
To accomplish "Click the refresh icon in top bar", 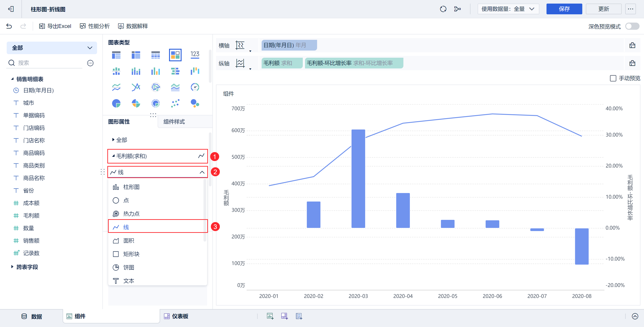I will click(x=443, y=9).
